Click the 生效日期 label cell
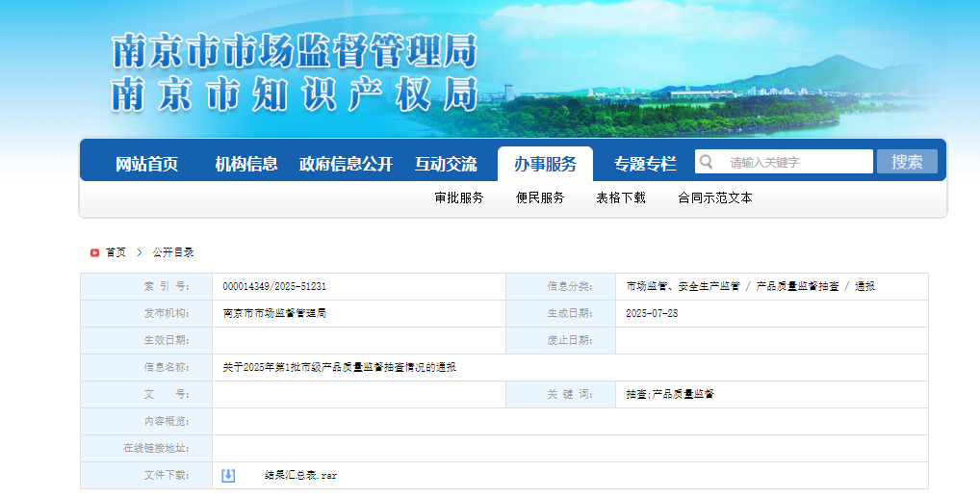 tap(146, 340)
